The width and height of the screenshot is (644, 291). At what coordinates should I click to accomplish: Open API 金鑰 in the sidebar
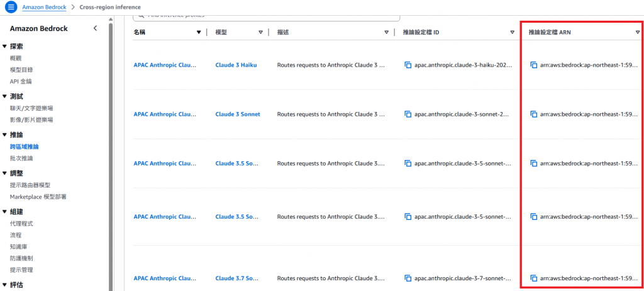(x=21, y=81)
